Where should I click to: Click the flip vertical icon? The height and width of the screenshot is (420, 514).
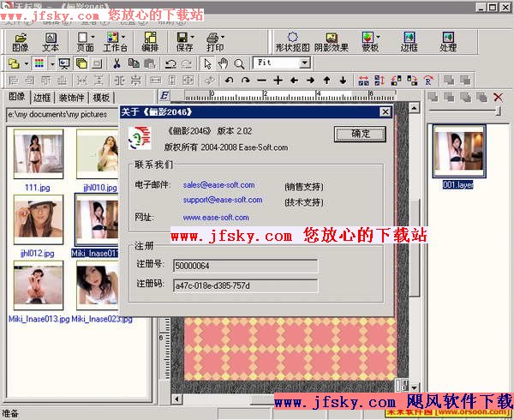pos(380,80)
